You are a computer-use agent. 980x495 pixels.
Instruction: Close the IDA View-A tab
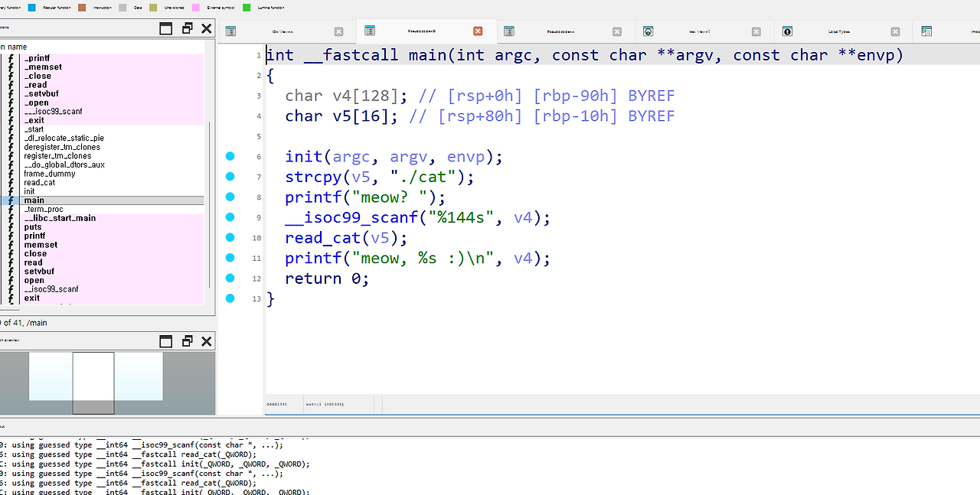pos(338,31)
